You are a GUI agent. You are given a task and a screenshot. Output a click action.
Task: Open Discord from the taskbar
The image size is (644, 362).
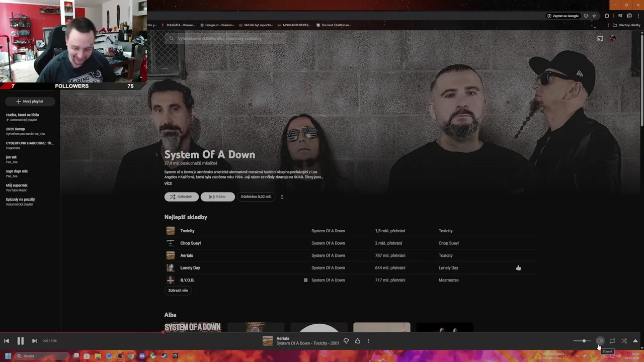click(142, 356)
